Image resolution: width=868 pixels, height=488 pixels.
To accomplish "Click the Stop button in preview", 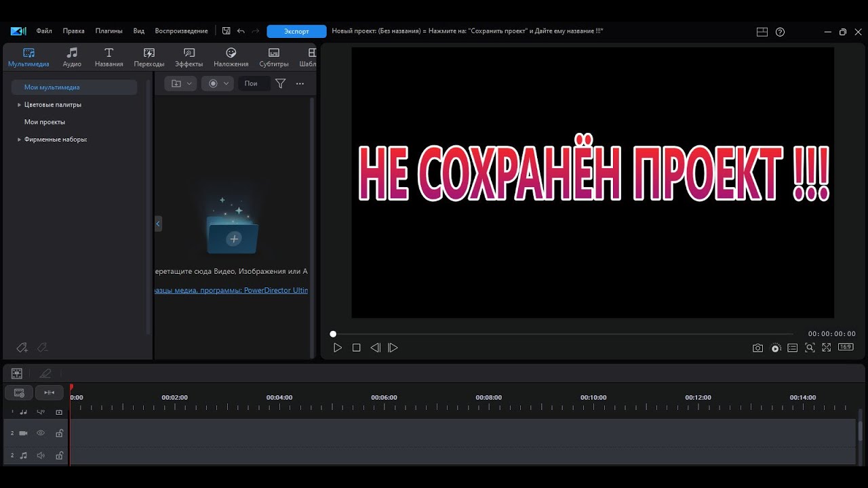I will (356, 348).
